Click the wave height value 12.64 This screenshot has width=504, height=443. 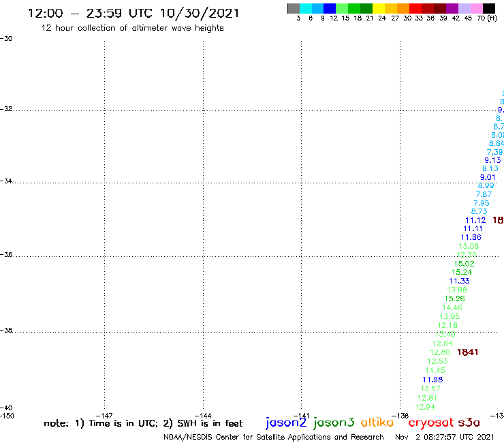443,343
